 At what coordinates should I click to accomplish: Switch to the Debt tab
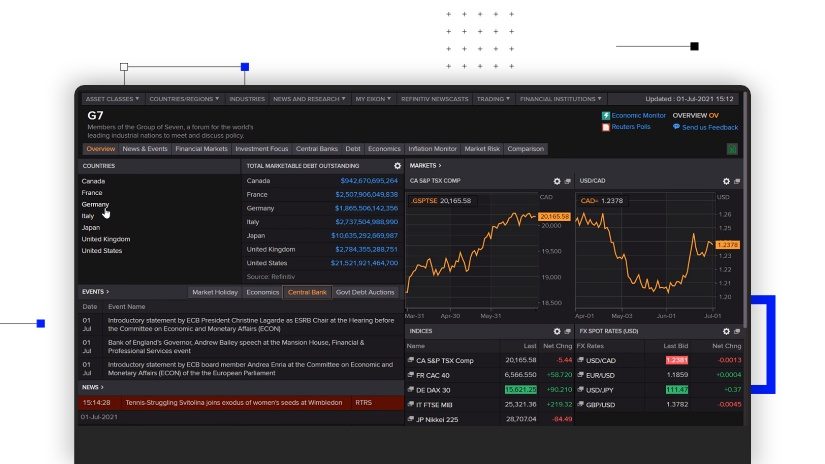pyautogui.click(x=353, y=149)
